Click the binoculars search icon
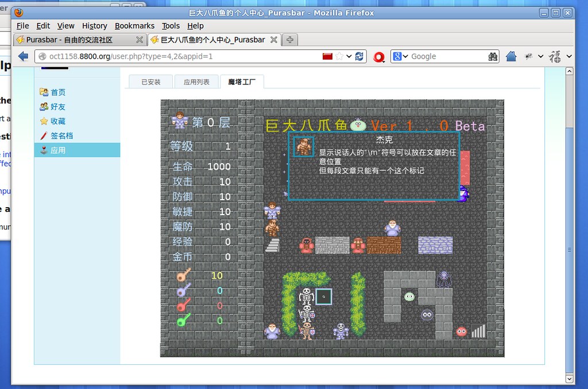This screenshot has height=389, width=588. (x=493, y=56)
